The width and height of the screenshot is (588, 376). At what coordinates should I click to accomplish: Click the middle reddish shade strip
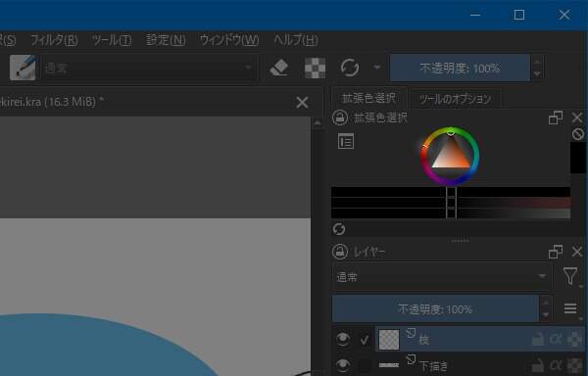point(451,203)
